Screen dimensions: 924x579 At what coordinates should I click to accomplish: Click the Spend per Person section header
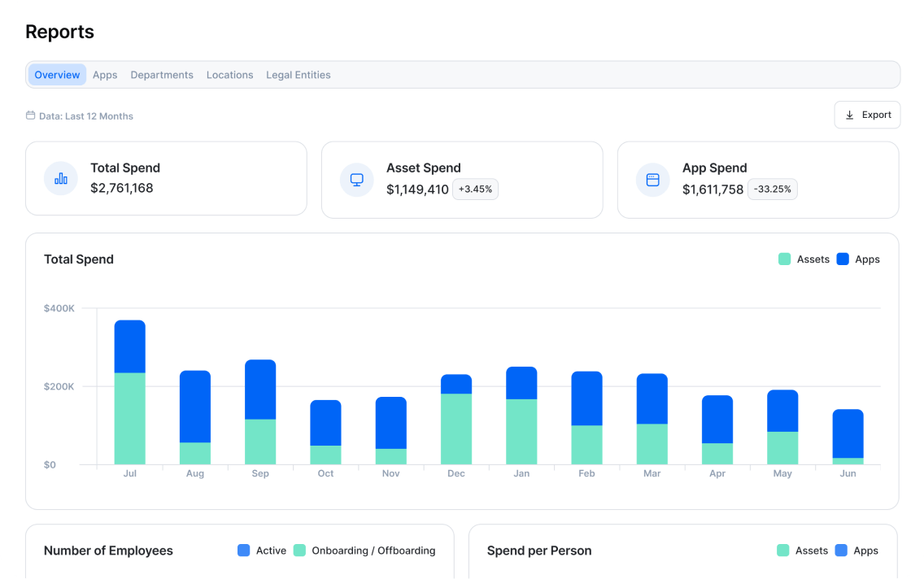(x=538, y=551)
